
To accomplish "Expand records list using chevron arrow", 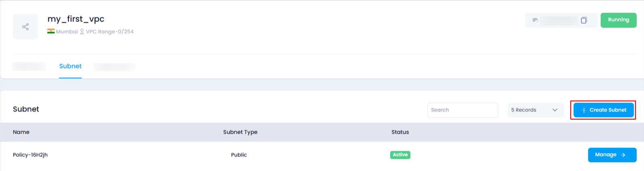I will coord(555,110).
